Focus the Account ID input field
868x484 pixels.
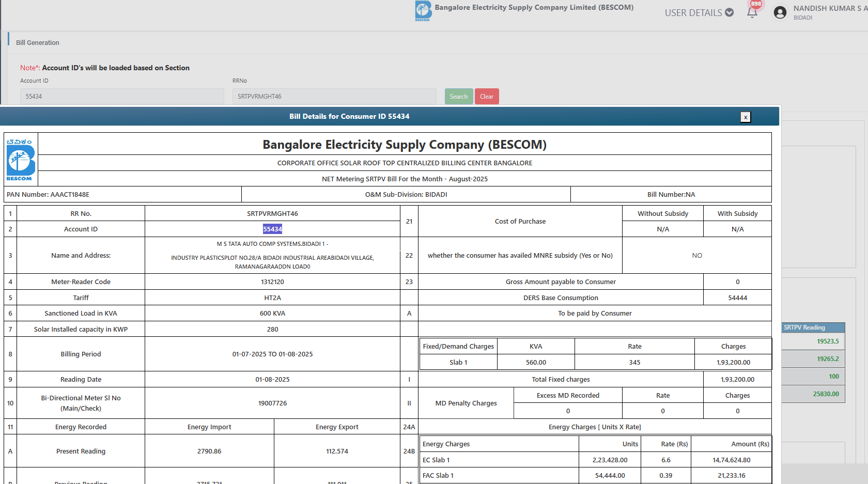tap(122, 97)
